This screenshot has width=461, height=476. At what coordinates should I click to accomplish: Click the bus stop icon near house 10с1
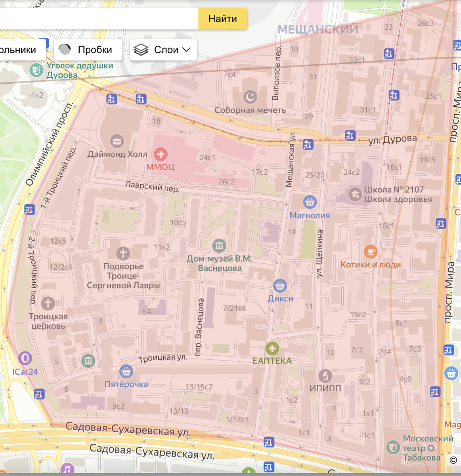coord(441,224)
